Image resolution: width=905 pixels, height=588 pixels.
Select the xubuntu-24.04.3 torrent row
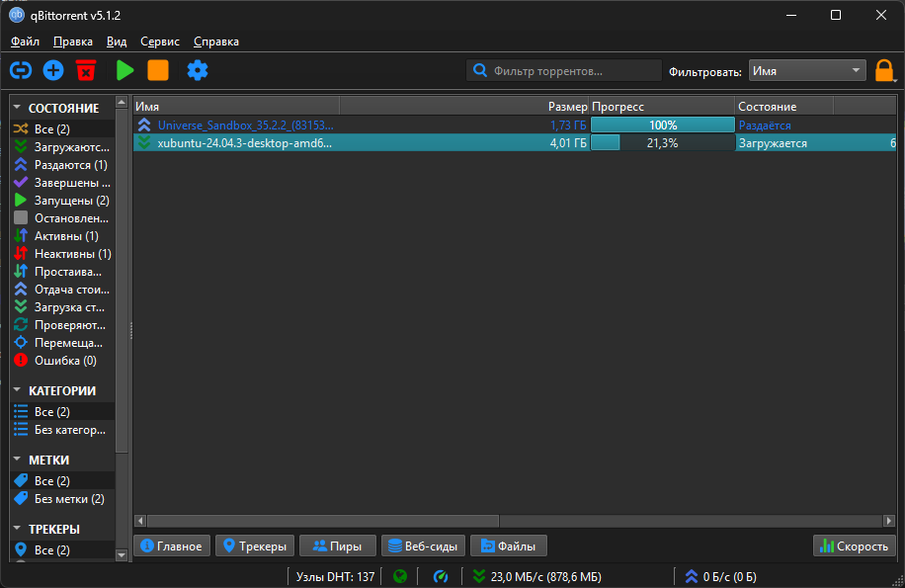(x=515, y=142)
